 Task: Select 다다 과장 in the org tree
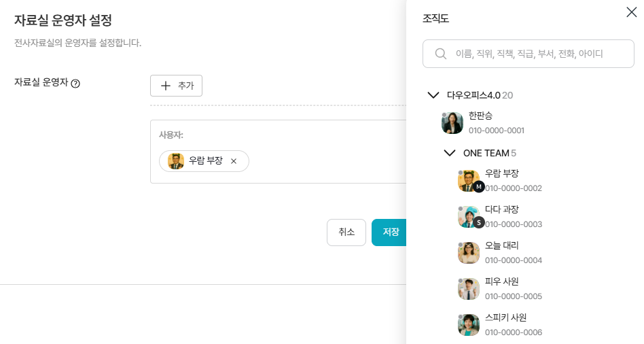tap(502, 209)
